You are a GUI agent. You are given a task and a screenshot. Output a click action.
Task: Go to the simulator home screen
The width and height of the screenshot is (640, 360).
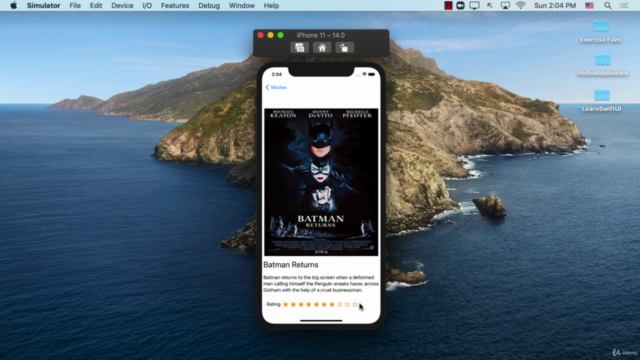pos(322,48)
